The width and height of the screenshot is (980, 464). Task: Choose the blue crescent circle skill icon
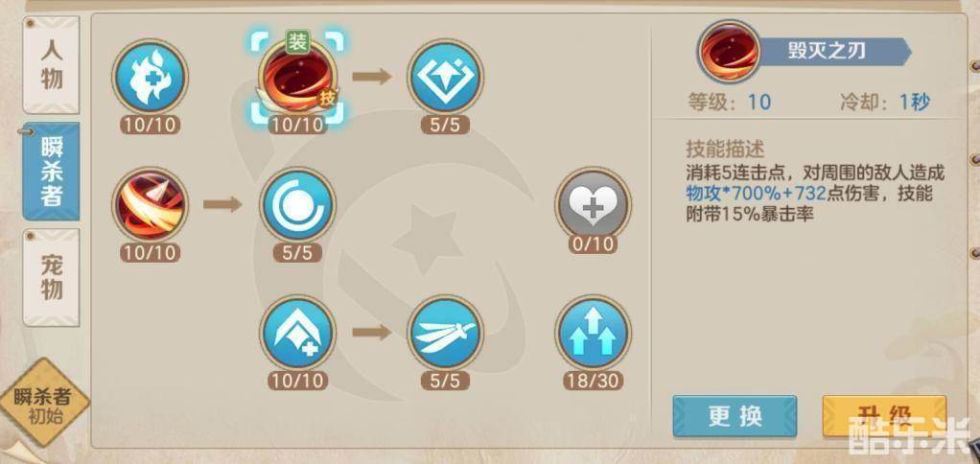(297, 204)
